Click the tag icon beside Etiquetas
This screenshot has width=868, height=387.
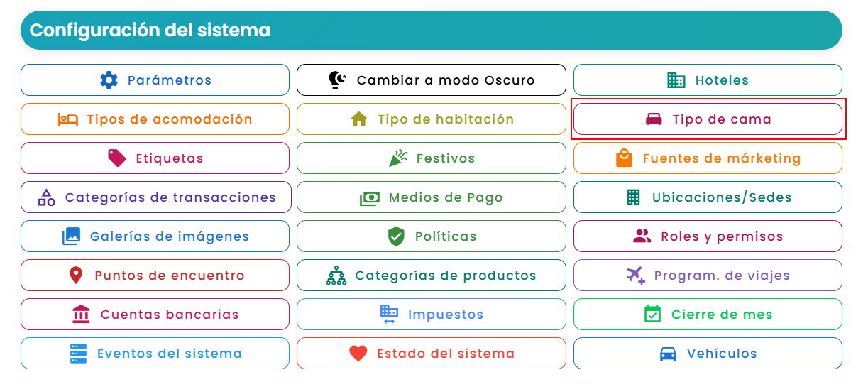point(117,158)
